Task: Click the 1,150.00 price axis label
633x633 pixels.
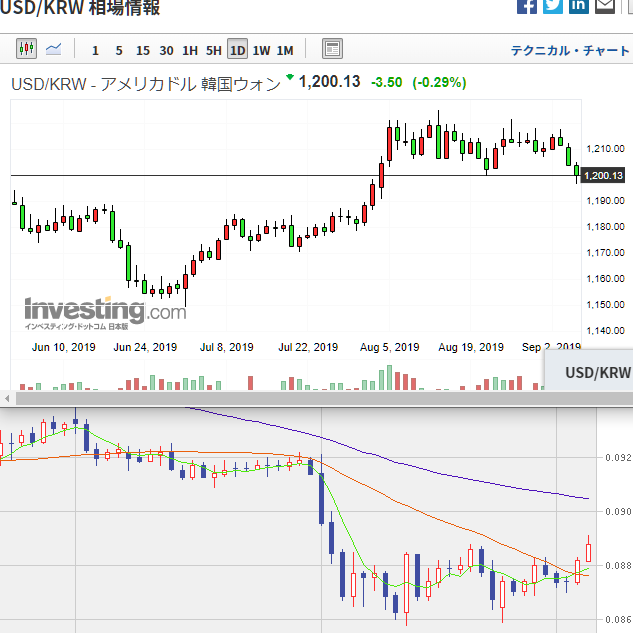Action: point(605,304)
